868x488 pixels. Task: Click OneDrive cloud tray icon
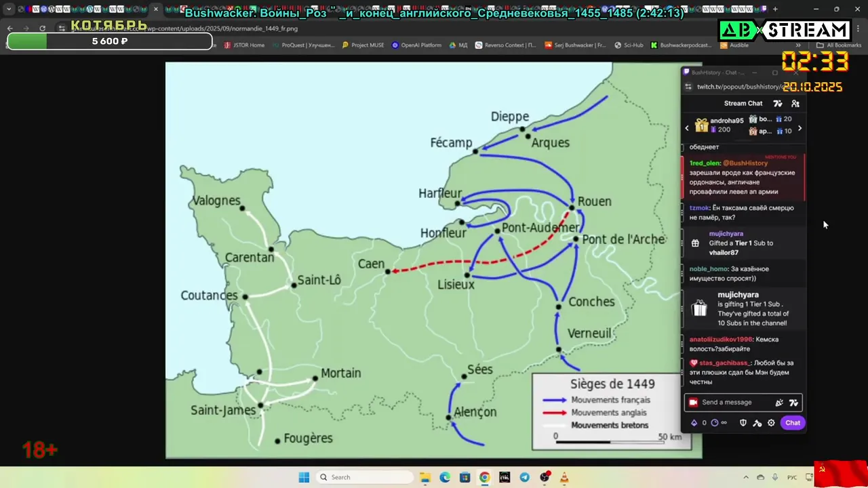pyautogui.click(x=760, y=477)
